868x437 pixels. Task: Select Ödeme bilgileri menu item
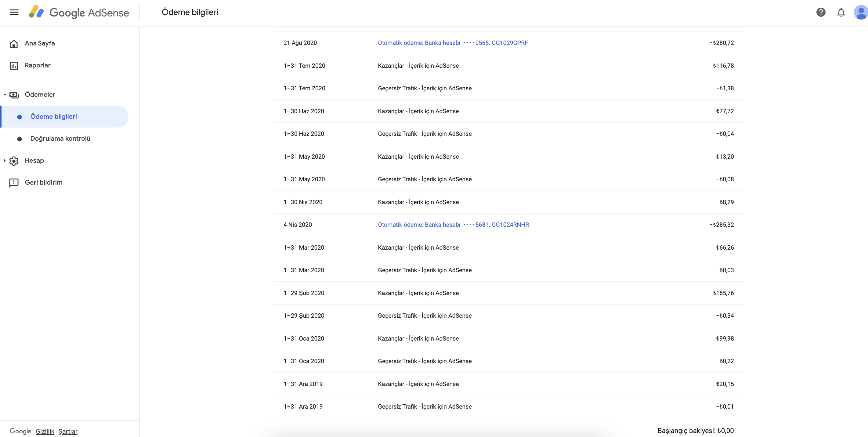pos(65,117)
